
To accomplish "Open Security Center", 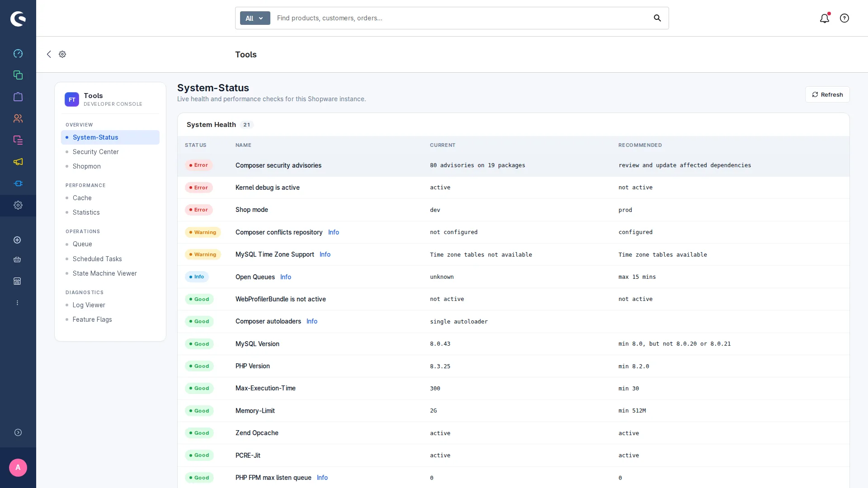I will (x=110, y=152).
